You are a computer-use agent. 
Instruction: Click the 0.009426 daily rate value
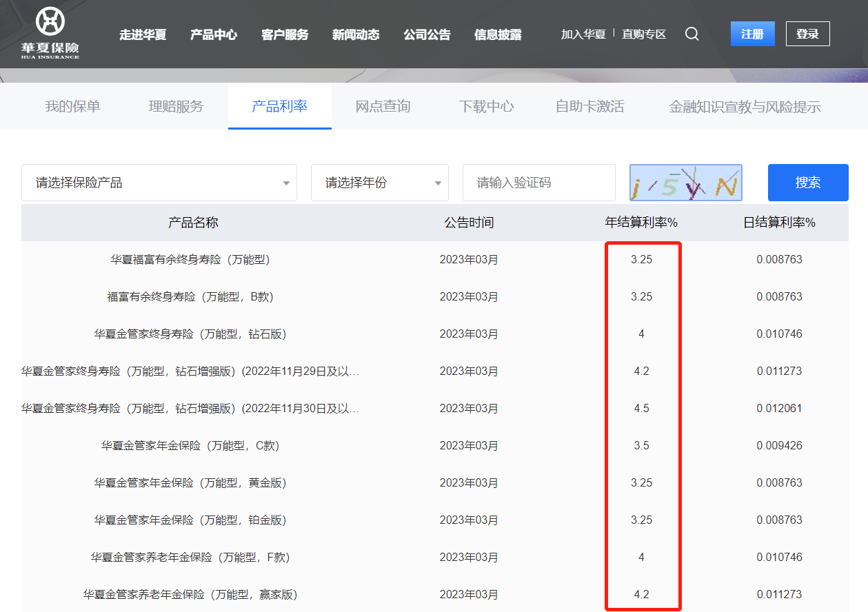coord(779,446)
